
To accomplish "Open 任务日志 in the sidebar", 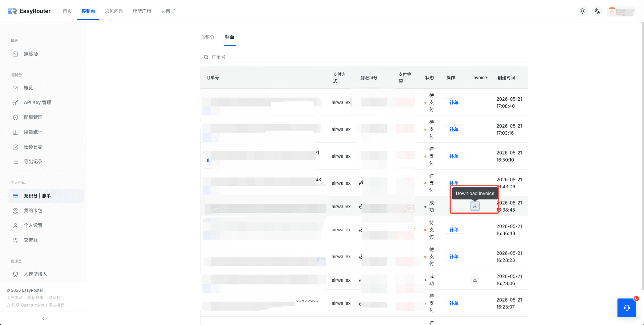I will (x=46, y=147).
